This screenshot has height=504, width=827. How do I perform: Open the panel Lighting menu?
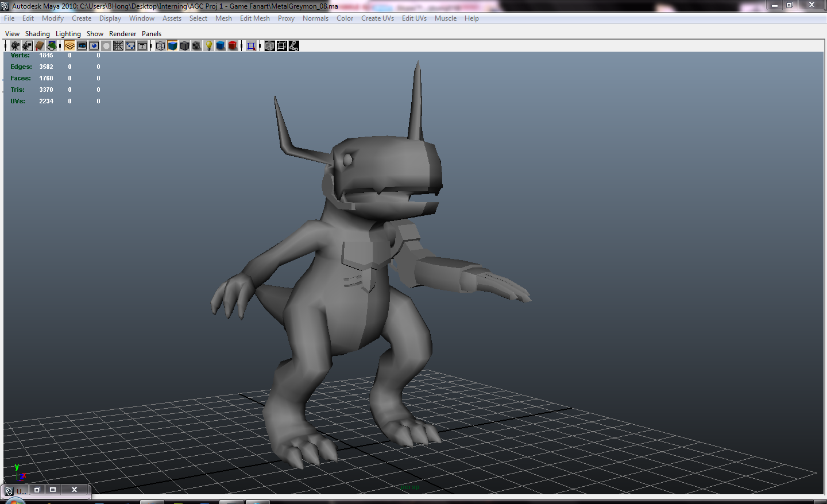pos(68,34)
